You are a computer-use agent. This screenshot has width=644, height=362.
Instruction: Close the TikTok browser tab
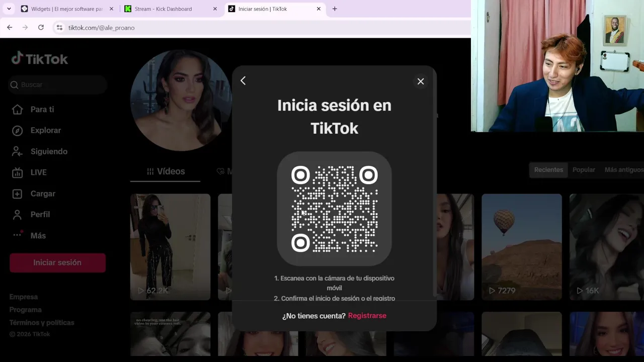point(318,9)
